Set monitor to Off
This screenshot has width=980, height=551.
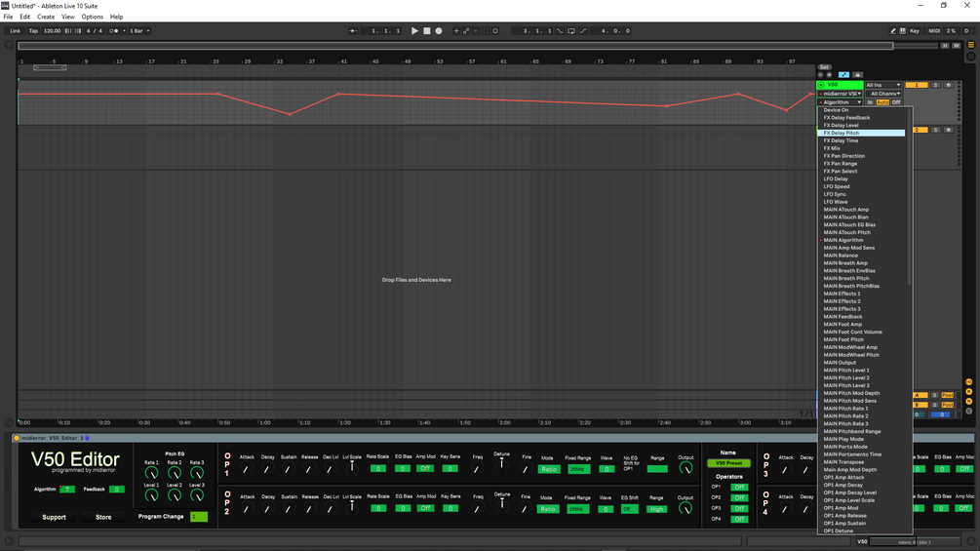pyautogui.click(x=896, y=102)
